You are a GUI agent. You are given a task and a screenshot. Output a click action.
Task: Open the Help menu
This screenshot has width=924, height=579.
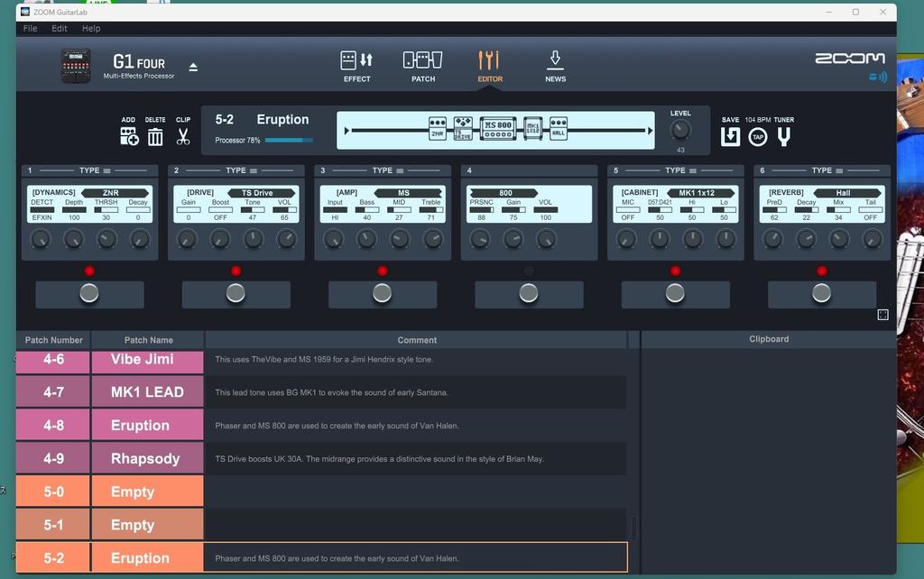tap(91, 28)
